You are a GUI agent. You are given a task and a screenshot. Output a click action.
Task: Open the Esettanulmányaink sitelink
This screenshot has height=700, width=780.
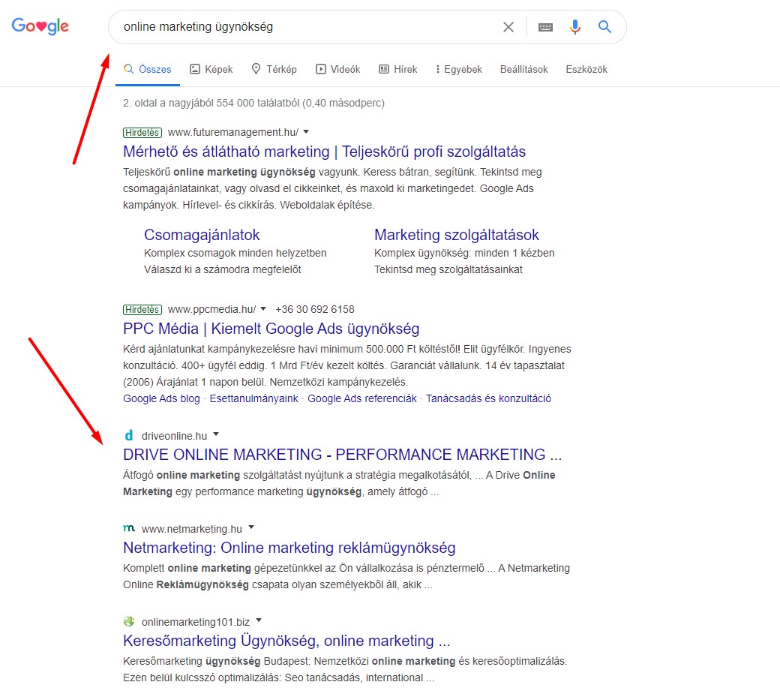[253, 398]
